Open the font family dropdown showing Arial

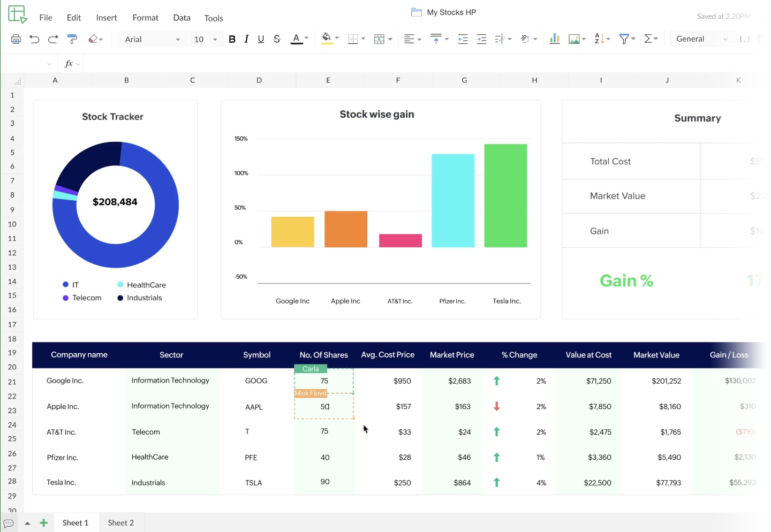(x=153, y=39)
